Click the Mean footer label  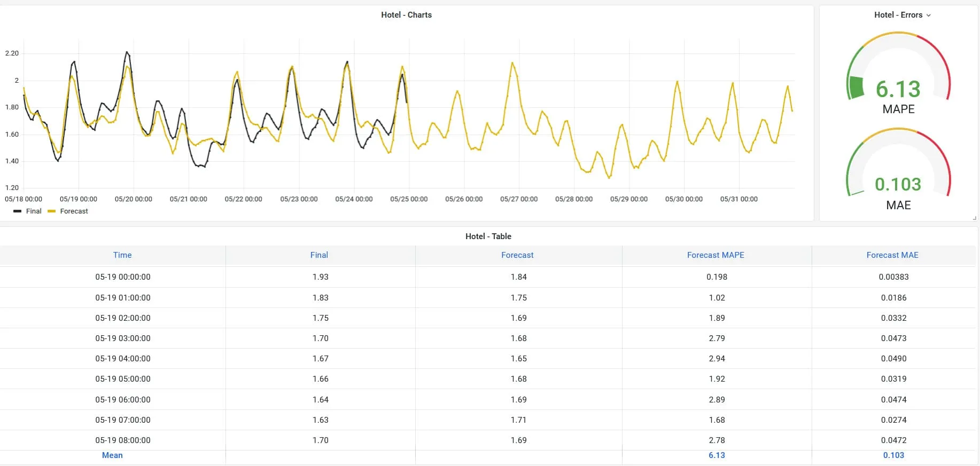point(112,455)
